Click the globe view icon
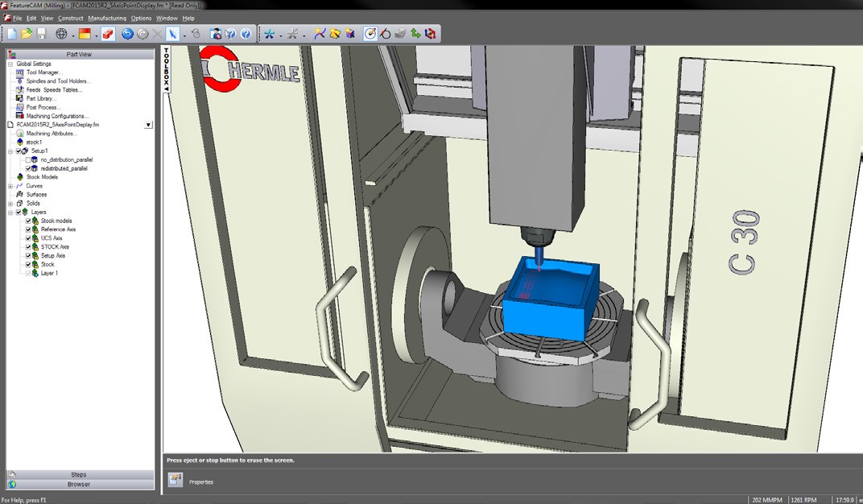The width and height of the screenshot is (863, 504). tap(61, 34)
